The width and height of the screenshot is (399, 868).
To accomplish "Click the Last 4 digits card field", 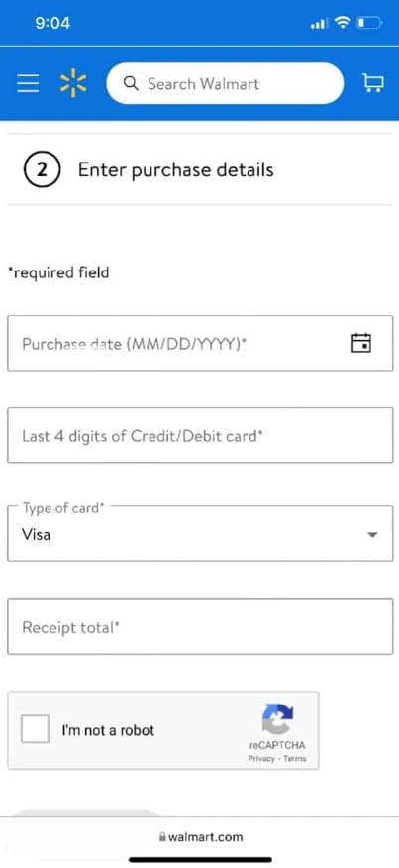I will click(200, 435).
